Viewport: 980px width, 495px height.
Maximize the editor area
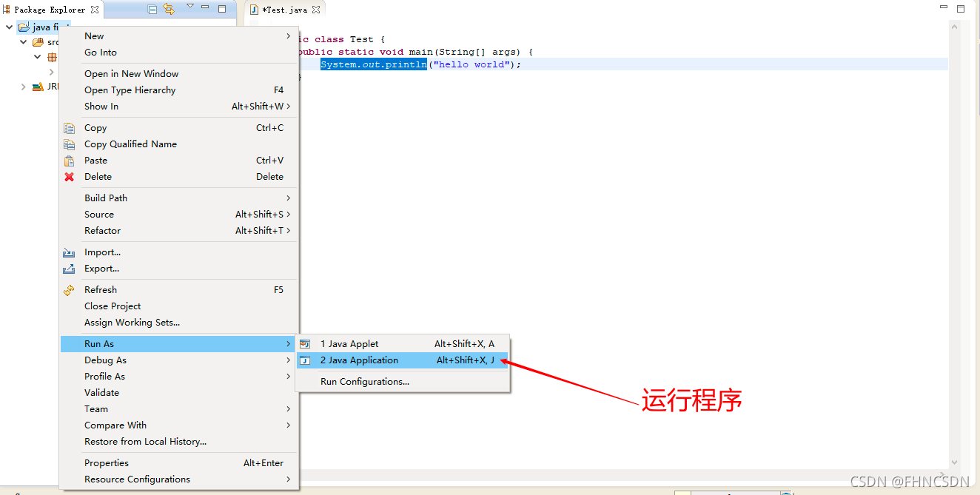pos(960,9)
